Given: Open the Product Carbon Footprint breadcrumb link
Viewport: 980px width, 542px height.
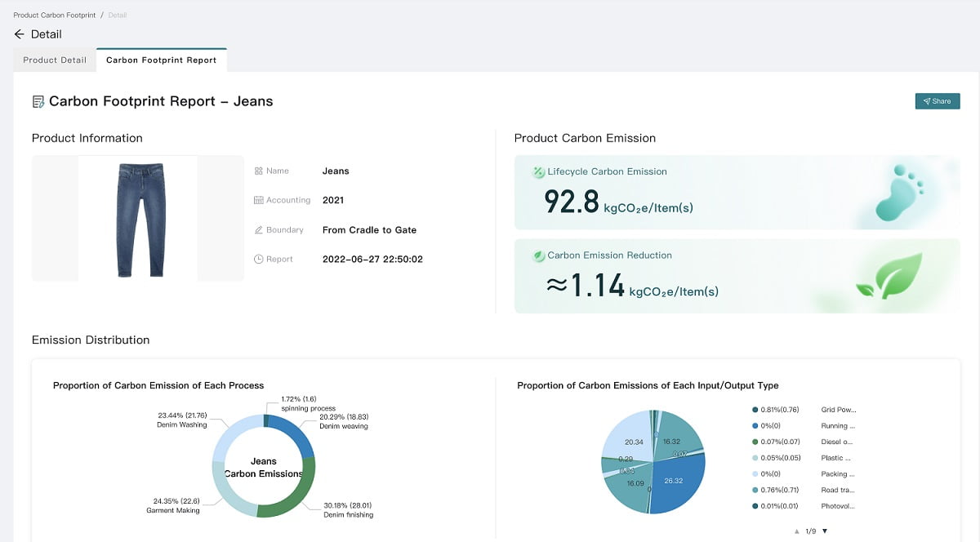Looking at the screenshot, I should tap(54, 16).
